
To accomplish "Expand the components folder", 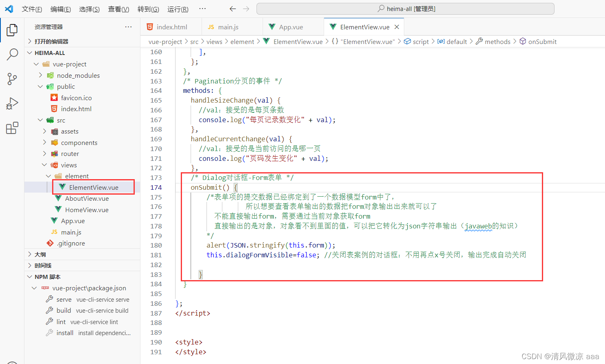I will pos(79,143).
